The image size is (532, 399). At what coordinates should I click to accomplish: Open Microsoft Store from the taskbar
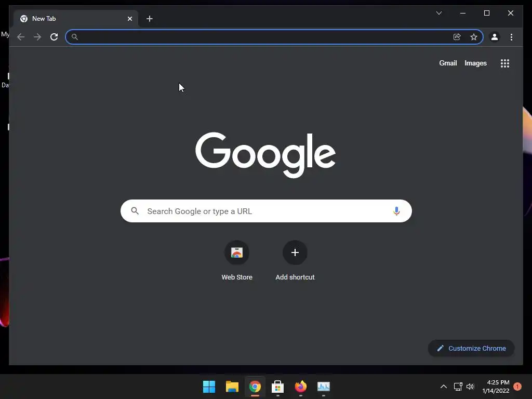277,387
